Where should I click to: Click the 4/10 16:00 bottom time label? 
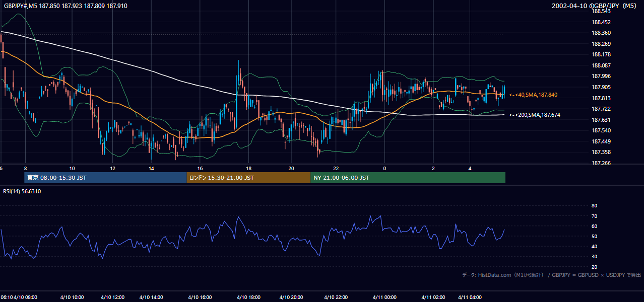click(x=200, y=297)
